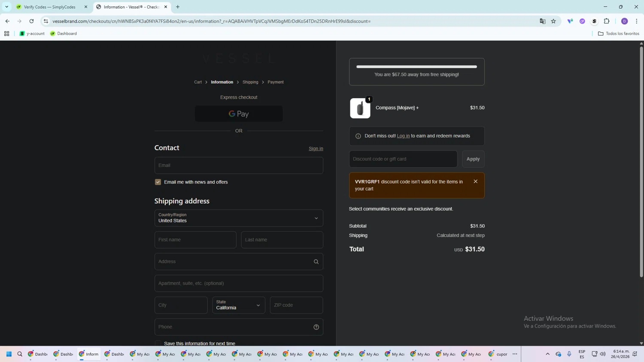Open the Windows notification bell
Viewport: 644px width, 362px height.
coord(635,354)
